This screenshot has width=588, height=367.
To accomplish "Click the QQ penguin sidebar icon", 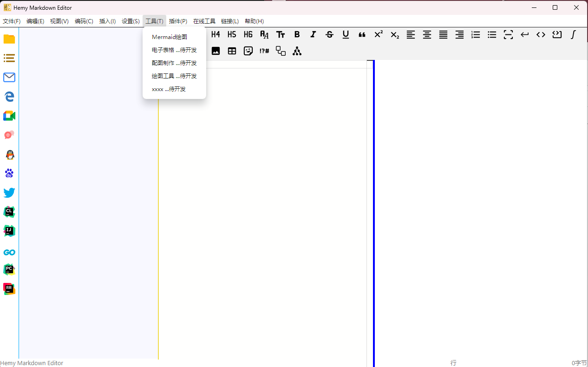I will [x=9, y=155].
